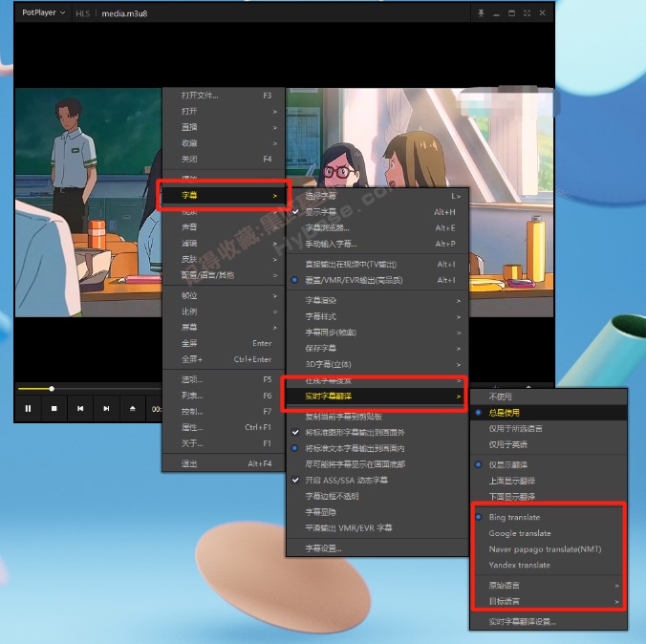Choose Bing translate engine

coord(549,517)
